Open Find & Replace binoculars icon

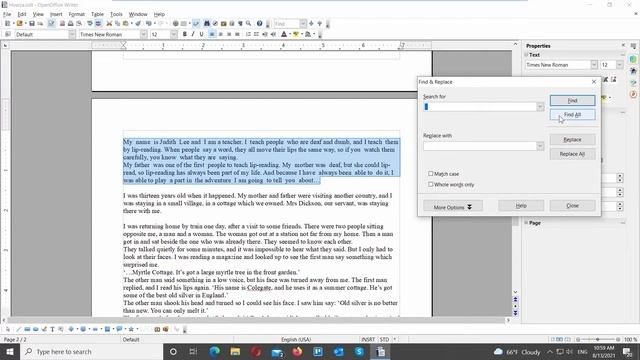pyautogui.click(x=207, y=24)
